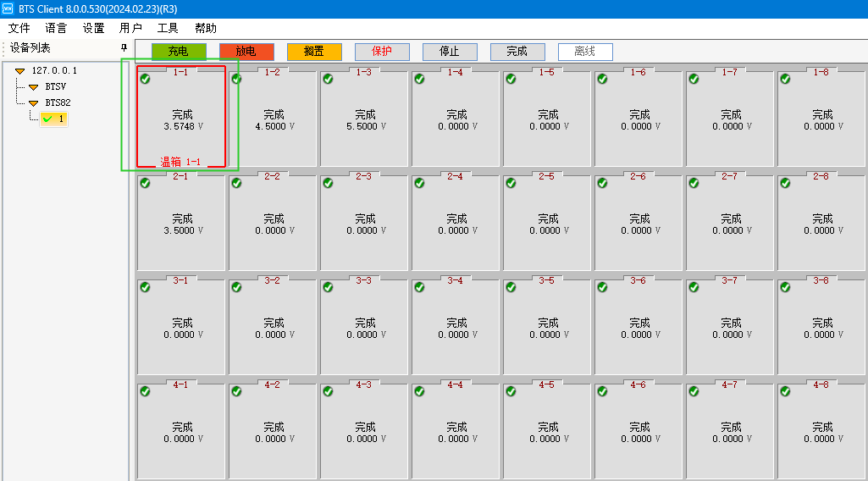Click the red 放电 status legend
The width and height of the screenshot is (868, 481).
click(x=247, y=52)
